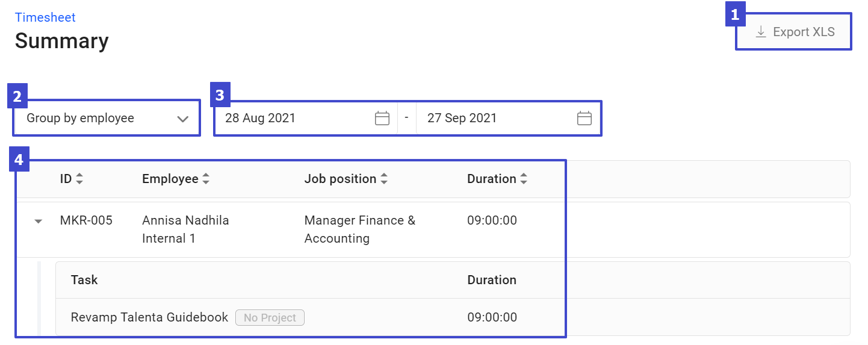Click the Manager Finance & Accounting cell
Viewport: 868px width, 345px height.
(360, 229)
